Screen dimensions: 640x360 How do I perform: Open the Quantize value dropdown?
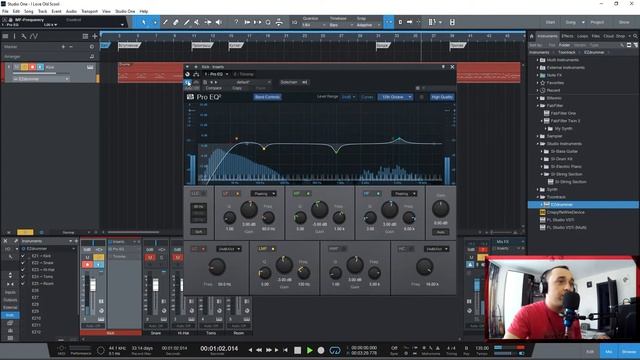[313, 25]
